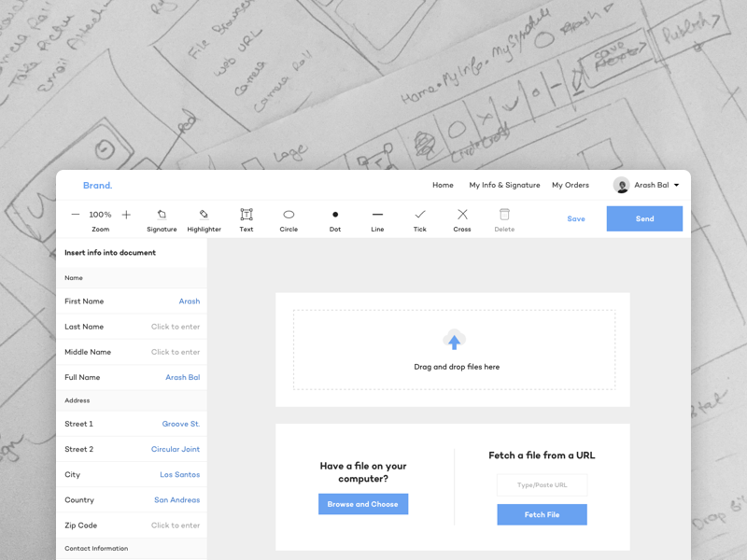Go to the Home page
The image size is (747, 560).
pyautogui.click(x=443, y=185)
